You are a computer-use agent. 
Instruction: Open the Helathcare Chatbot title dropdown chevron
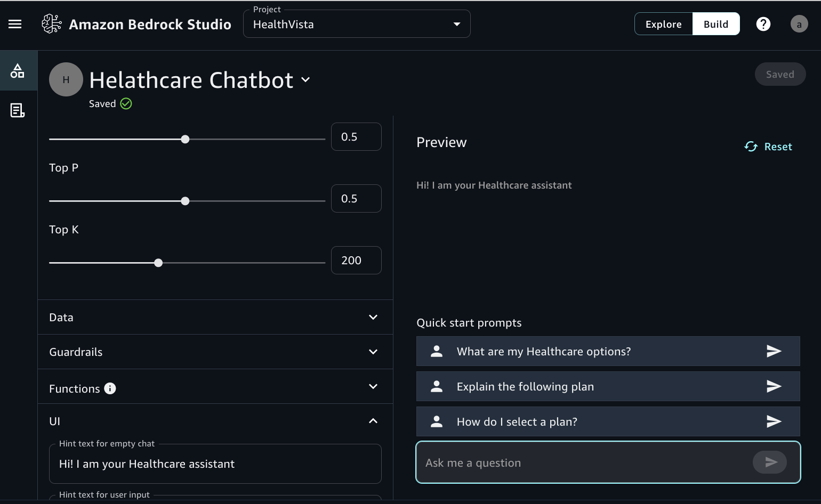click(305, 80)
